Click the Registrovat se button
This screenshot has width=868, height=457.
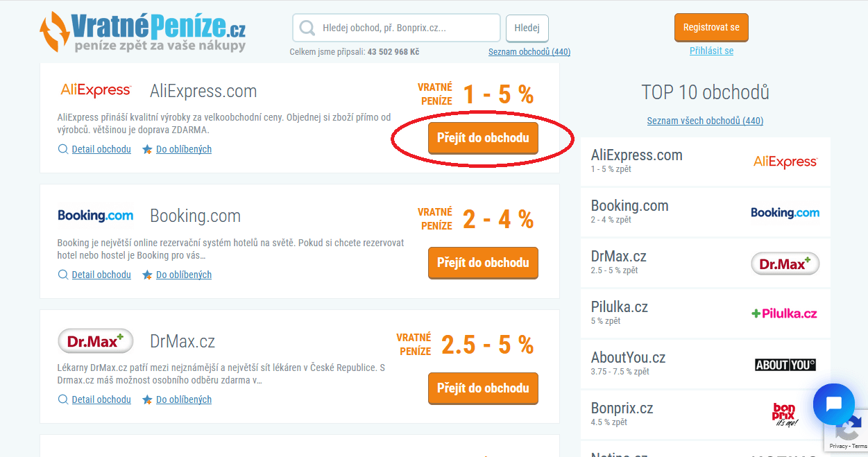(x=711, y=28)
